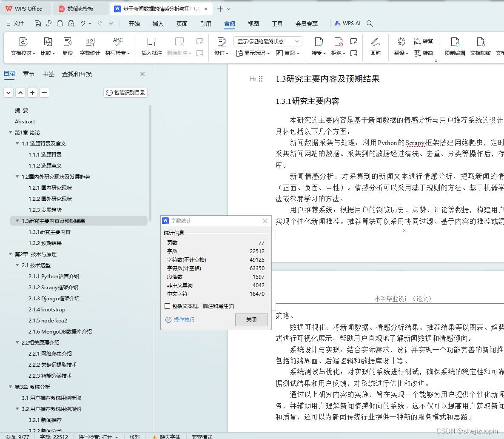Switch to 查找和替换 navigation tab
Viewport: 504px width, 439px height.
coord(77,74)
